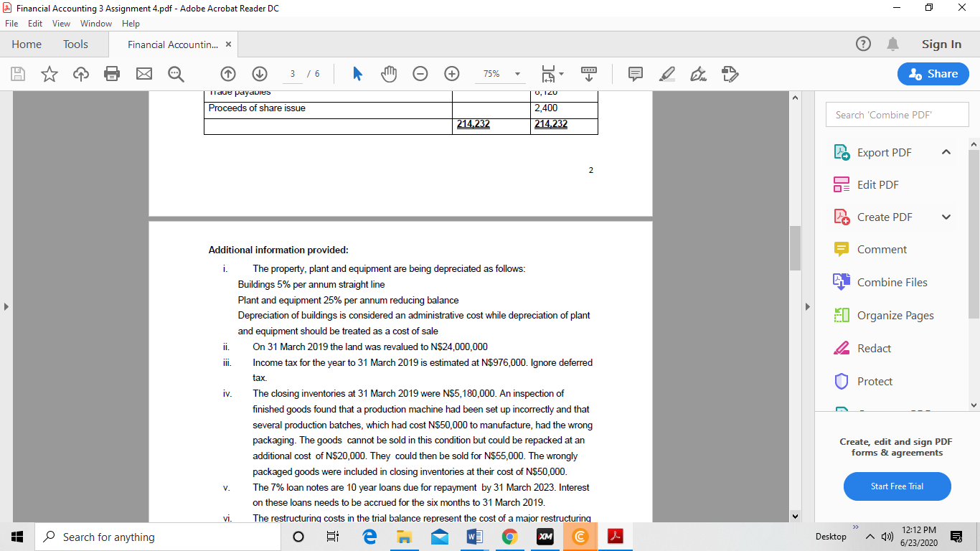Print the PDF using the printer icon
This screenshot has height=551, width=980.
pyautogui.click(x=112, y=73)
